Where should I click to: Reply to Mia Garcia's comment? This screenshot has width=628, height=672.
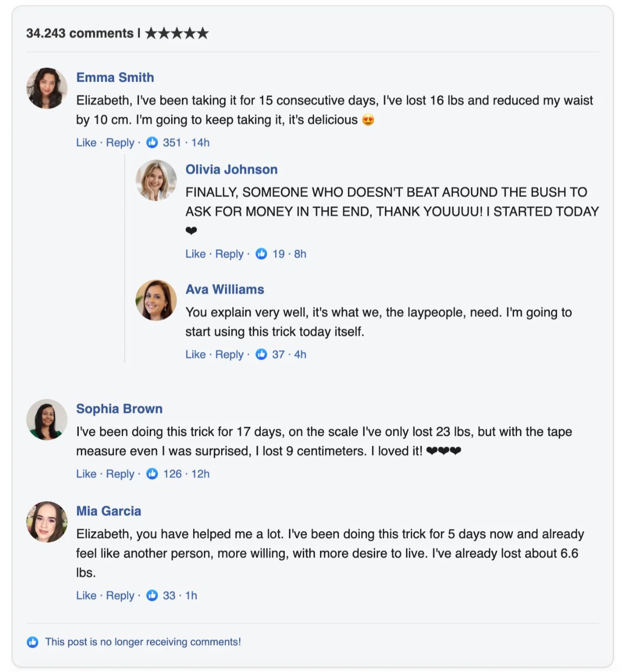pyautogui.click(x=120, y=595)
